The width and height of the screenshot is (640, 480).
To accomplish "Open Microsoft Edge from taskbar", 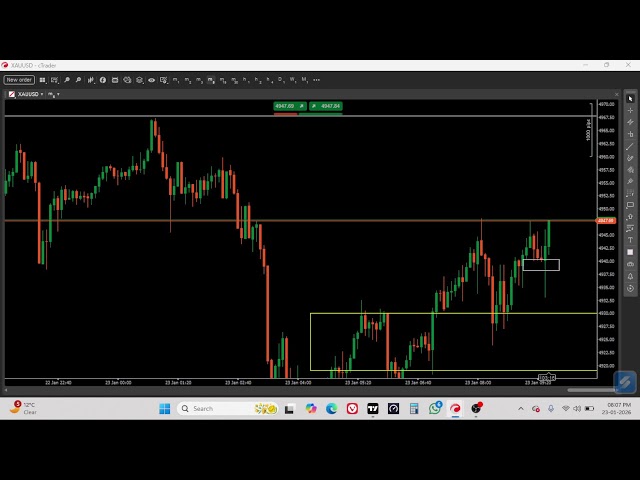I will 331,409.
